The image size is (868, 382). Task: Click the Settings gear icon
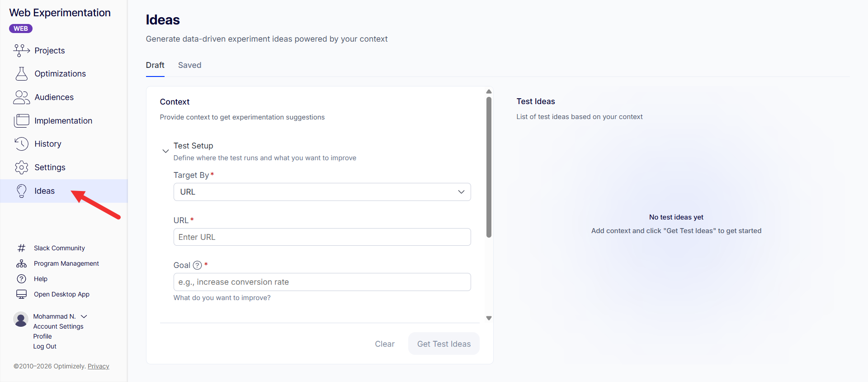(x=21, y=167)
